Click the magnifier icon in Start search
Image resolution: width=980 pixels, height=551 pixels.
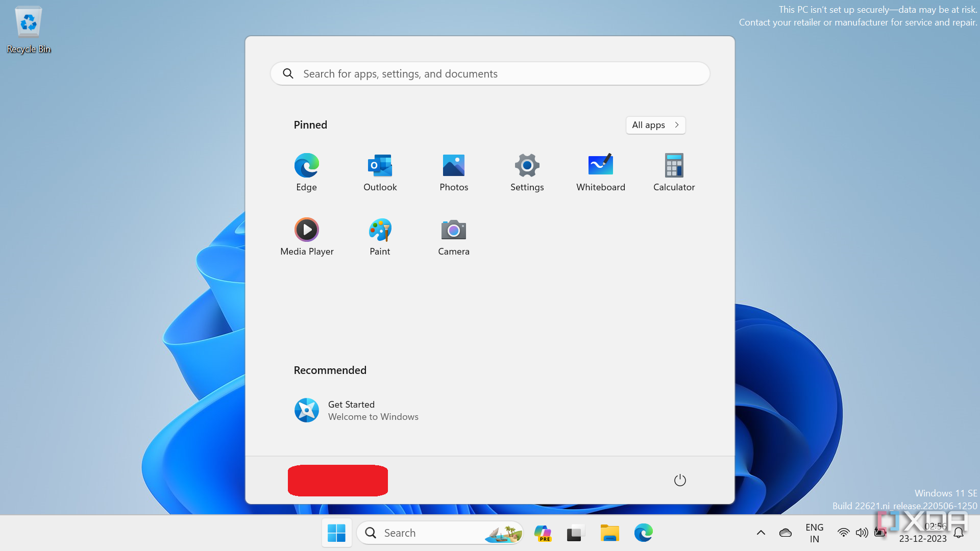(288, 74)
